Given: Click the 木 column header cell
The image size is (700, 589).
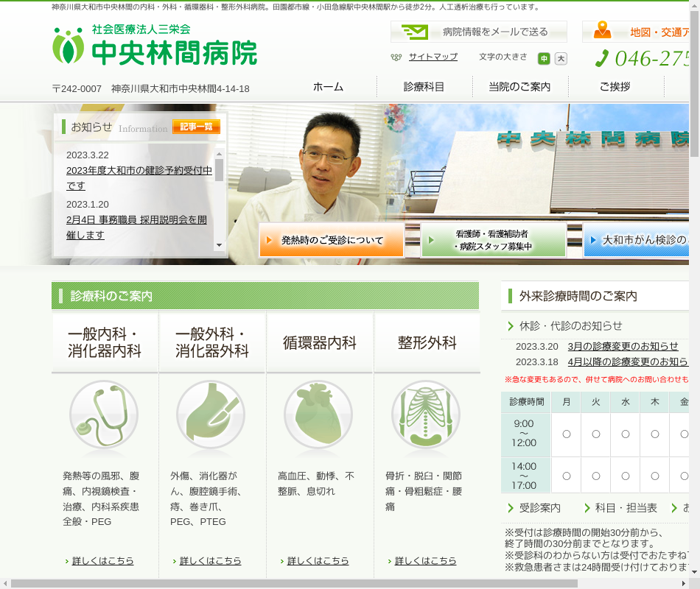Looking at the screenshot, I should tap(654, 402).
